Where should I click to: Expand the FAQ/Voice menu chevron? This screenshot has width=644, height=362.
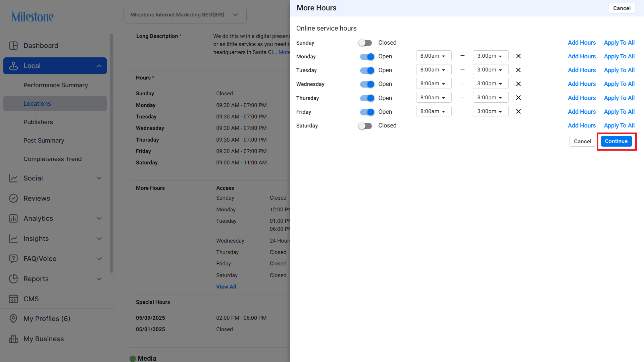pos(99,259)
